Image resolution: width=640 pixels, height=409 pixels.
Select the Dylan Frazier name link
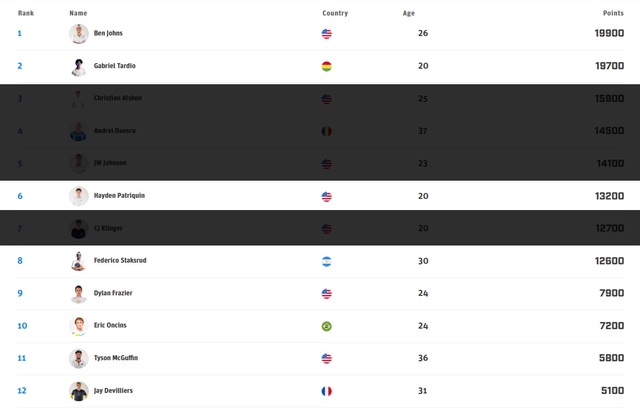pyautogui.click(x=113, y=293)
